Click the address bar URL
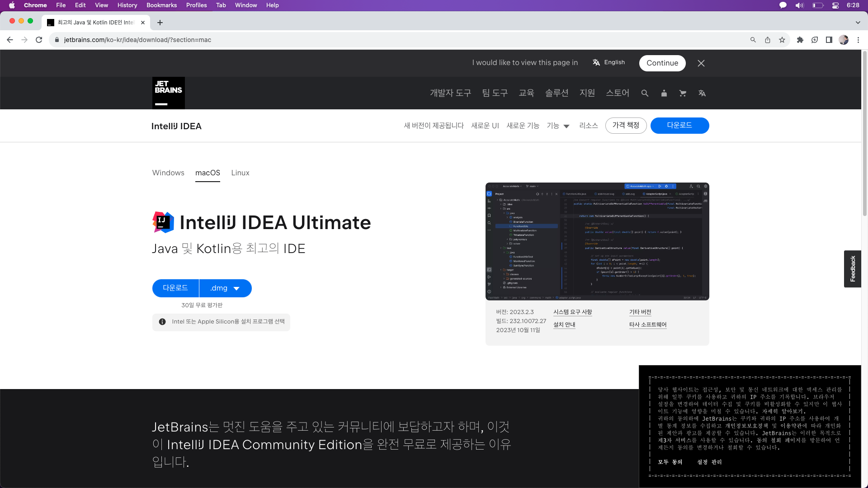Image resolution: width=868 pixels, height=488 pixels. pos(137,40)
